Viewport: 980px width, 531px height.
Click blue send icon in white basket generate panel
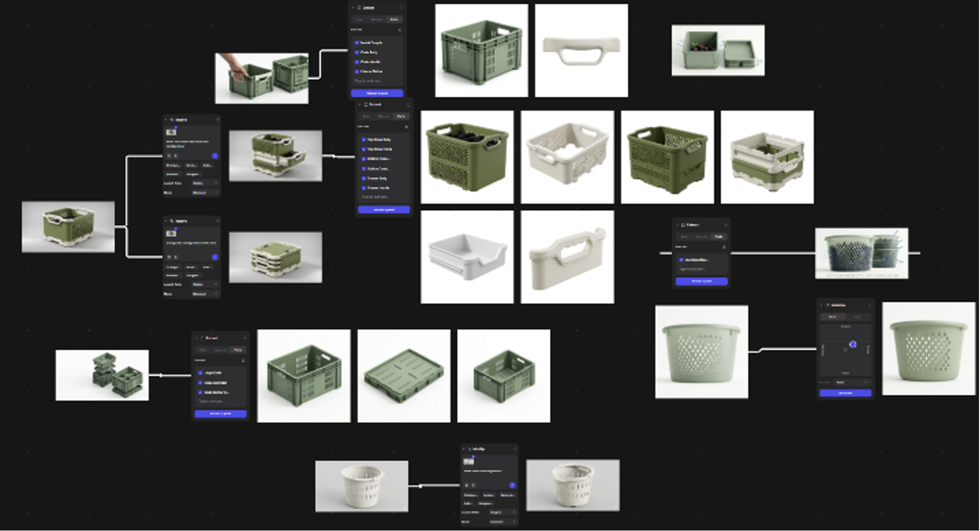512,485
